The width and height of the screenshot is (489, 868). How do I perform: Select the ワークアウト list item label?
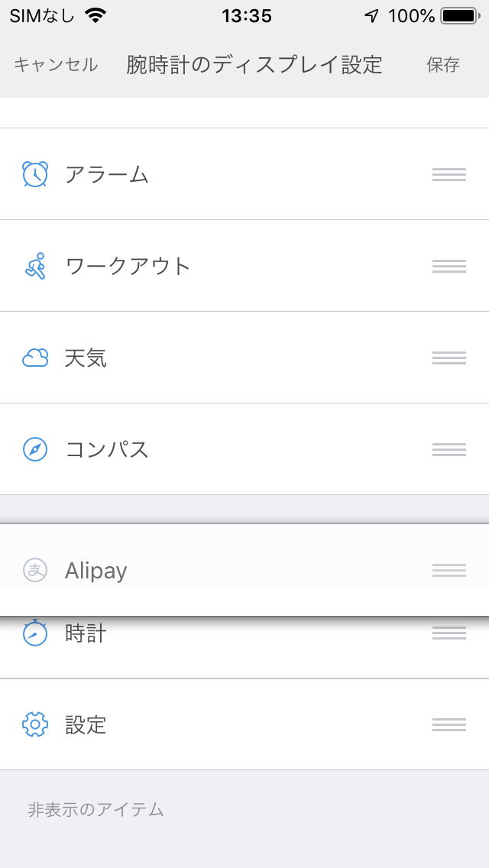click(128, 266)
